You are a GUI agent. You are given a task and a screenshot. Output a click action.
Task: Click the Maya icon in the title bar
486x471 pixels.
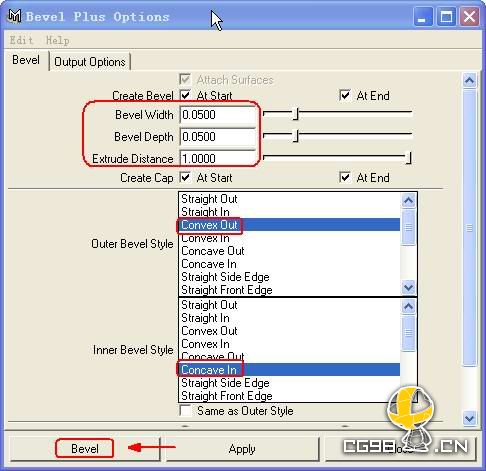click(14, 16)
